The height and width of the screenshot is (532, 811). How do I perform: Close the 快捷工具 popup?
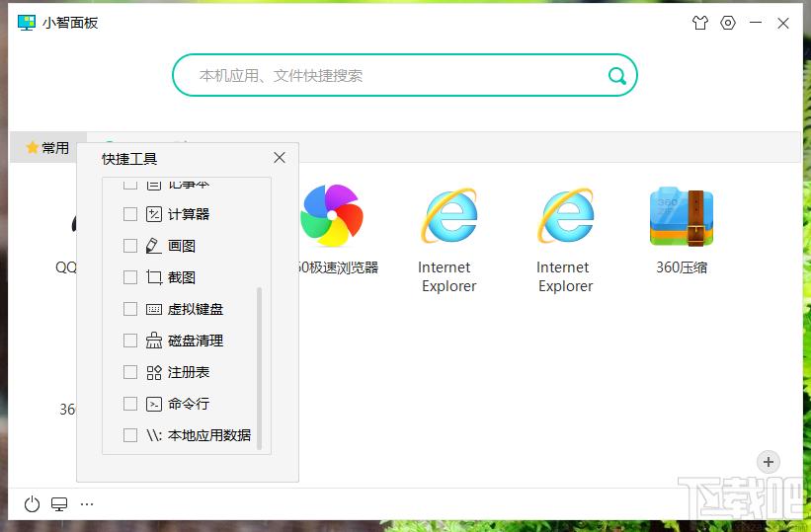click(280, 158)
